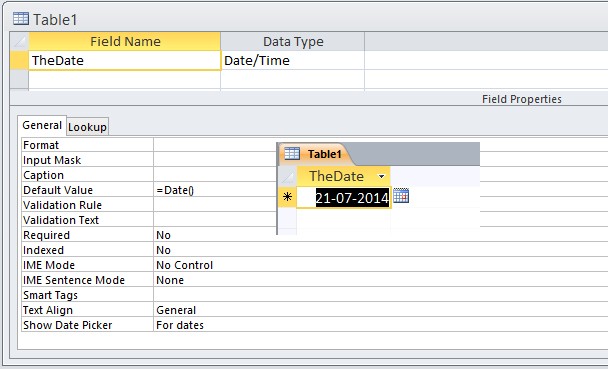
Task: Click the select-all corner in datasheet
Action: coord(288,176)
